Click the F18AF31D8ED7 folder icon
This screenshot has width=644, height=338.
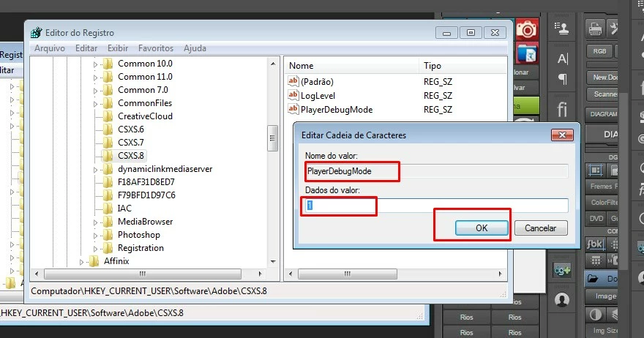pyautogui.click(x=108, y=182)
